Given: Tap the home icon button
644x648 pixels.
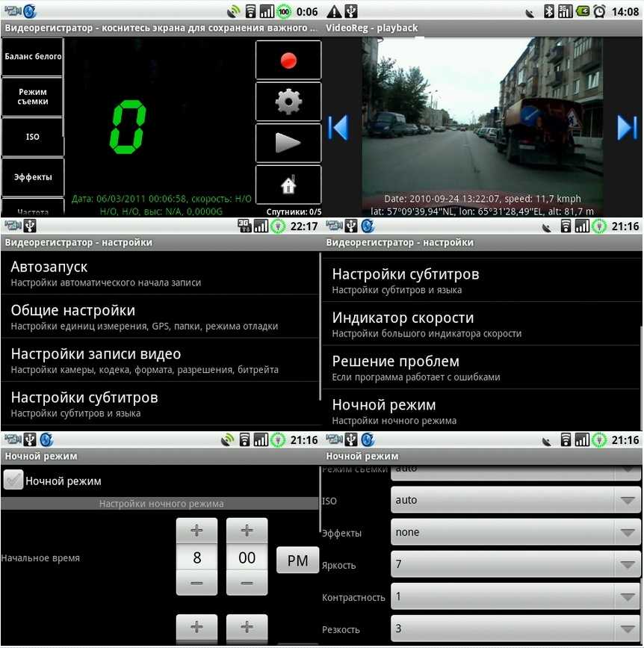Looking at the screenshot, I should [x=288, y=185].
